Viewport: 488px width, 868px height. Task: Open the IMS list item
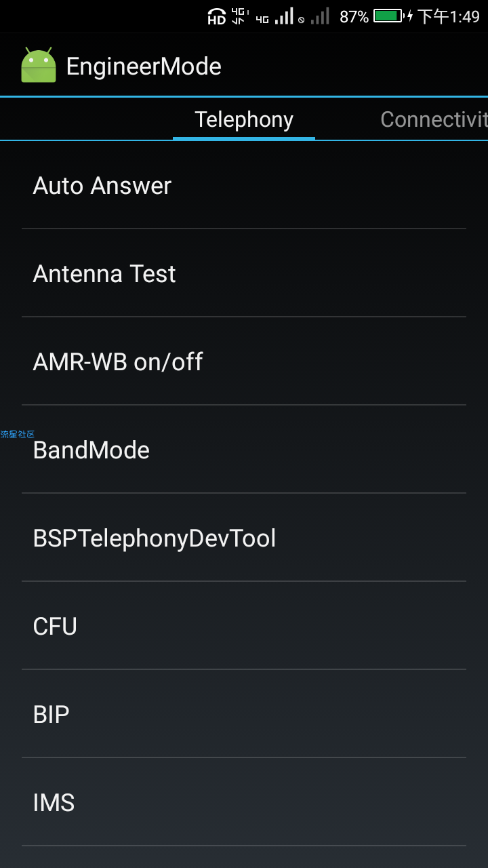pos(244,802)
